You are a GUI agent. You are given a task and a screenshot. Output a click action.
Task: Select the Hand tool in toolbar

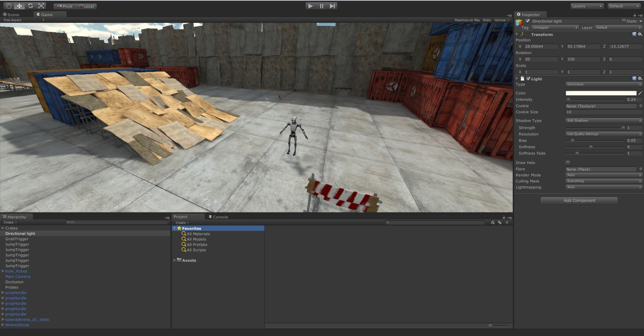(x=9, y=6)
